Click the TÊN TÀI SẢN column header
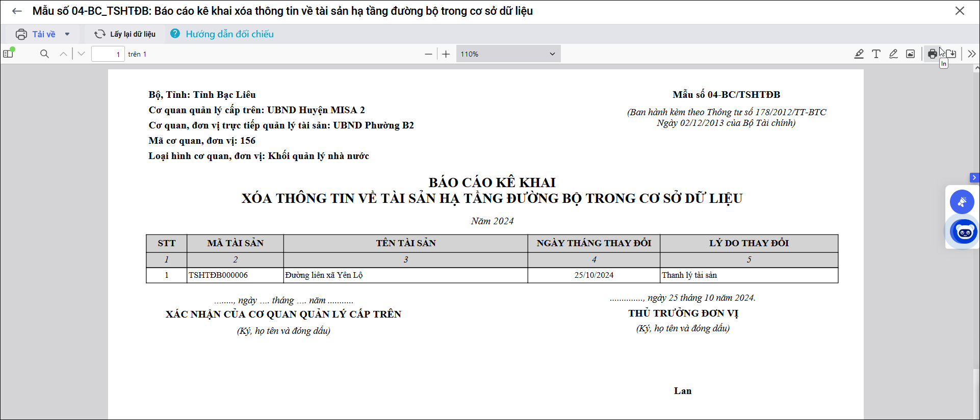980x420 pixels. (x=406, y=243)
